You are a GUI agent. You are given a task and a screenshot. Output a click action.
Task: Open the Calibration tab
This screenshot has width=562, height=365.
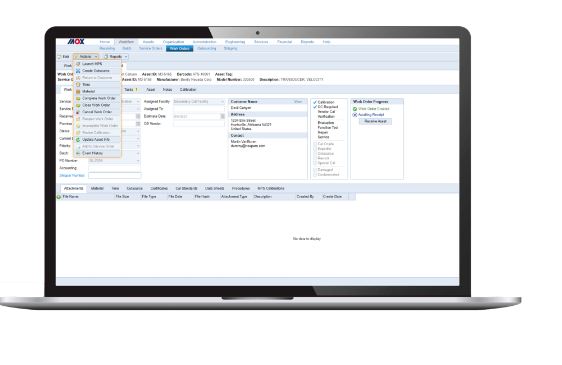pos(188,90)
